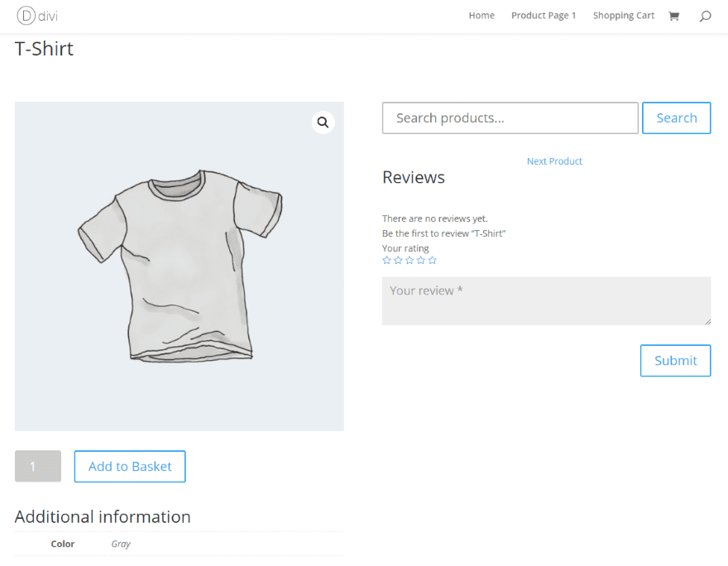Open Product Page 1 from navigation
Viewport: 728px width, 566px height.
point(544,16)
